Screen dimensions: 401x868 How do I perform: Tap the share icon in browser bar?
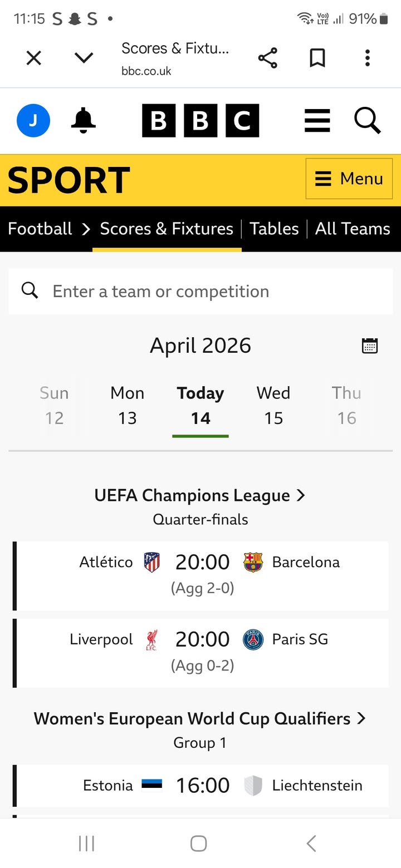click(267, 58)
